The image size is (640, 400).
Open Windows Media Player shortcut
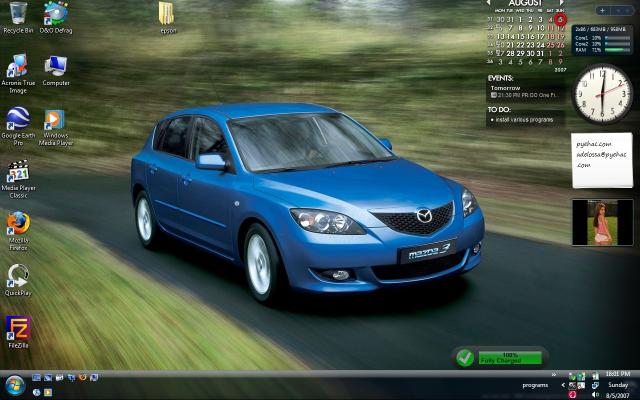[56, 127]
